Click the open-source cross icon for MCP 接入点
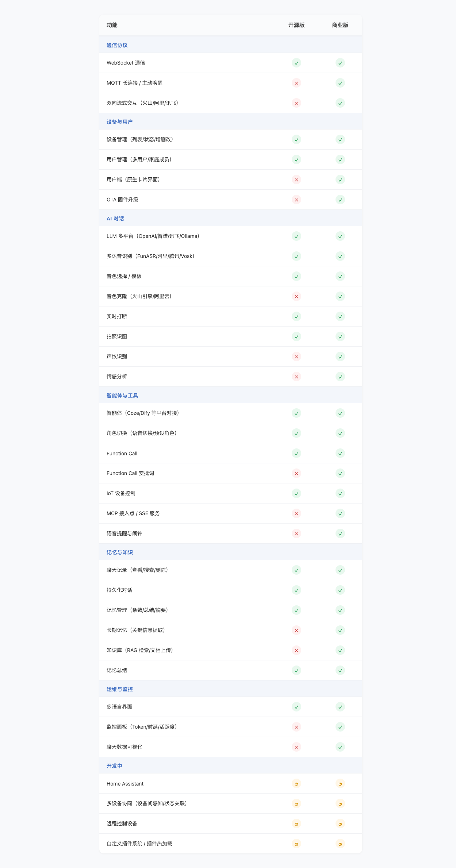Screen dimensions: 456x868 click(x=296, y=513)
